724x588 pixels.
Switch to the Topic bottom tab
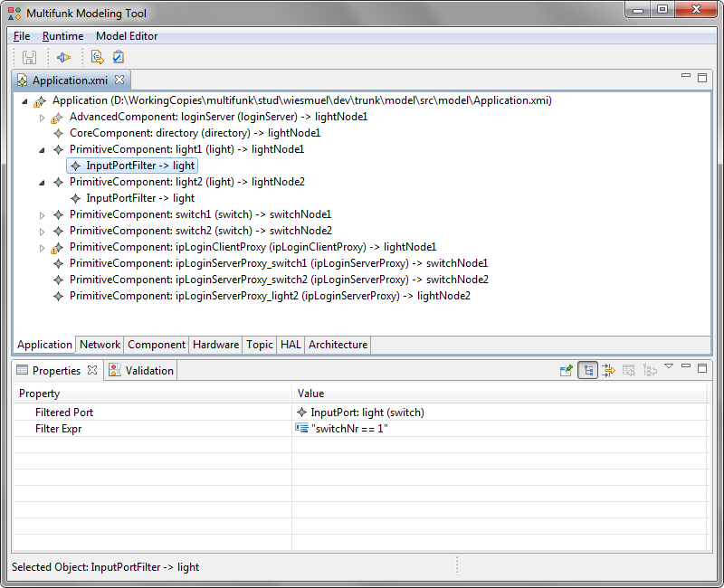260,345
